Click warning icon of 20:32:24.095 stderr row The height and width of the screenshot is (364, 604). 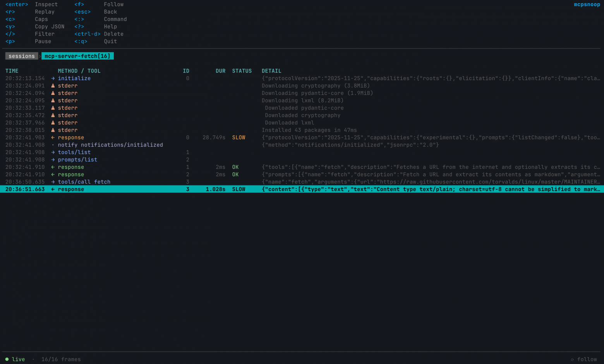53,100
